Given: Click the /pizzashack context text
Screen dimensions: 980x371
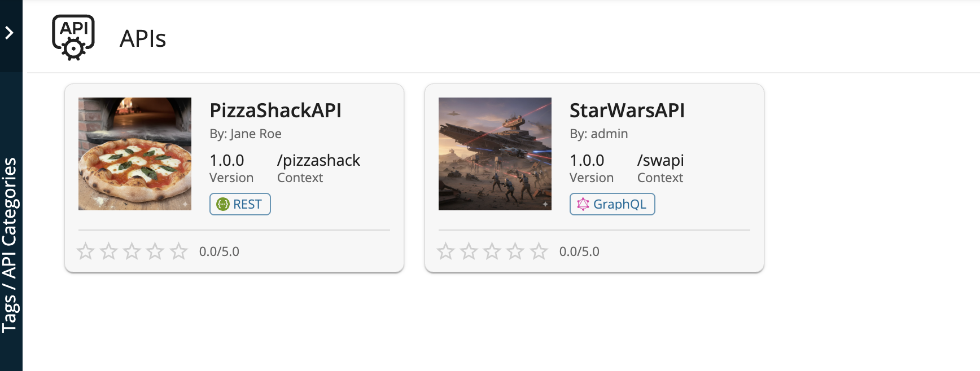Looking at the screenshot, I should coord(318,161).
